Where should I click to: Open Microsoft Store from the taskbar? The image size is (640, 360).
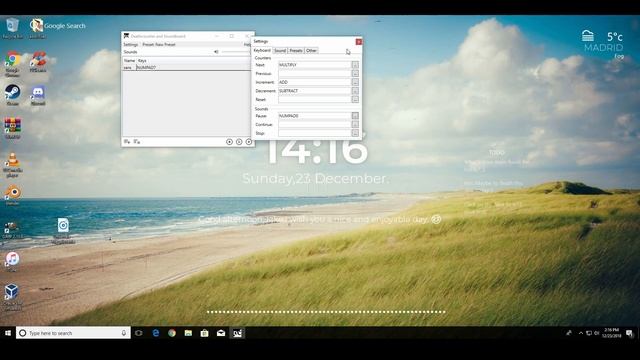click(204, 333)
